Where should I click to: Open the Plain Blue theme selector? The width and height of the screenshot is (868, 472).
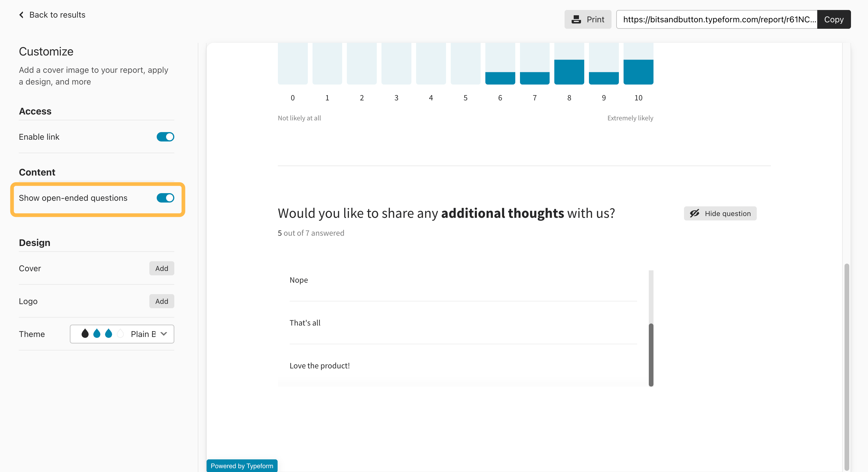tap(143, 334)
